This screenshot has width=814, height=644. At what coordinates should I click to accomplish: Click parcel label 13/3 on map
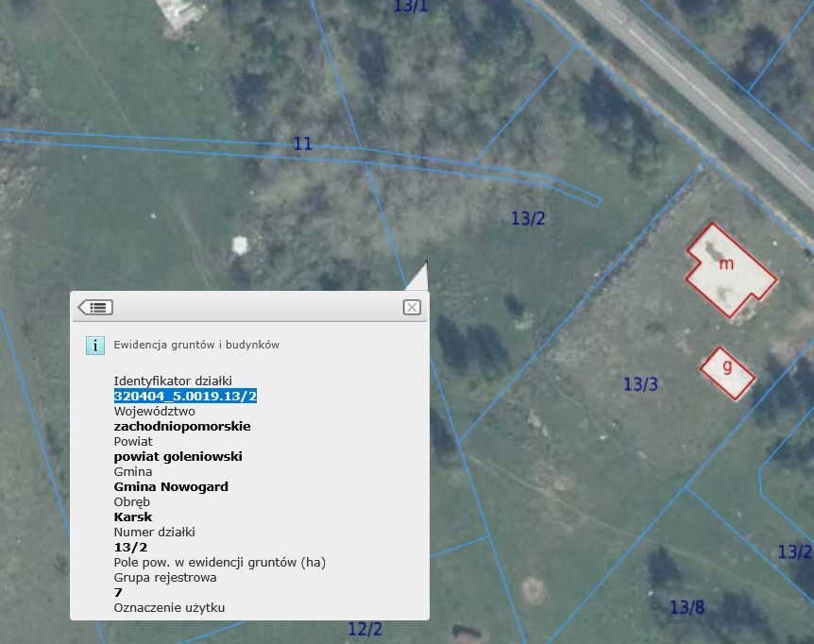(640, 384)
